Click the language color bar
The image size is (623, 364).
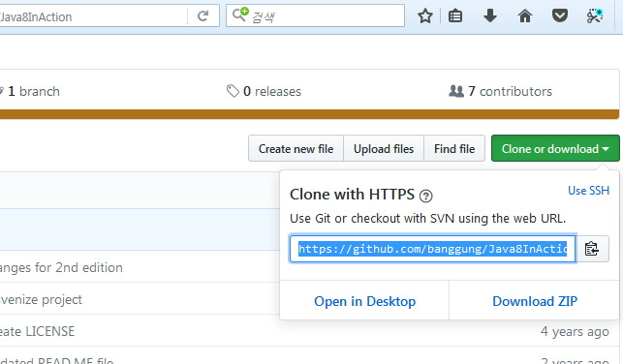(x=309, y=114)
